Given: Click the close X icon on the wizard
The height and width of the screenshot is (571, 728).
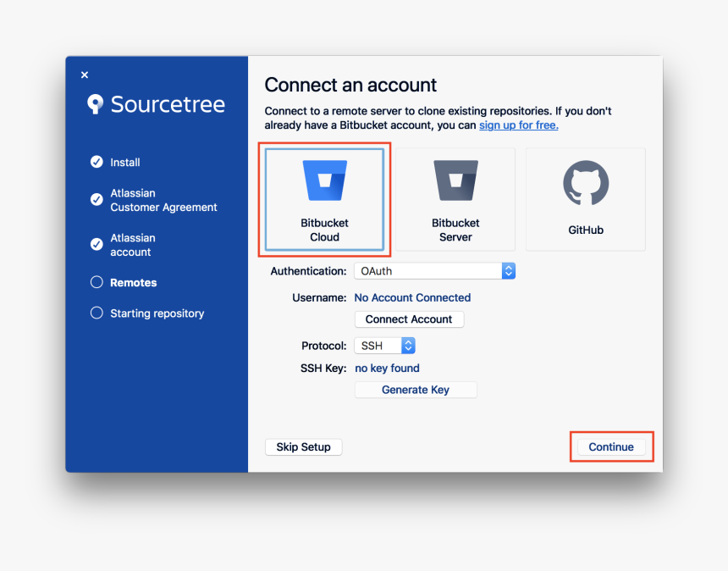Looking at the screenshot, I should pos(84,75).
